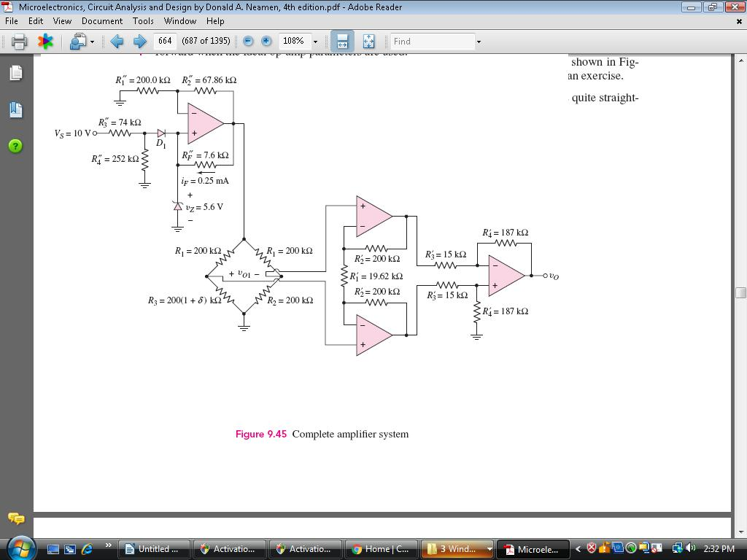This screenshot has height=560, width=747.
Task: Toggle zoom out with the minus icon
Action: click(x=247, y=42)
